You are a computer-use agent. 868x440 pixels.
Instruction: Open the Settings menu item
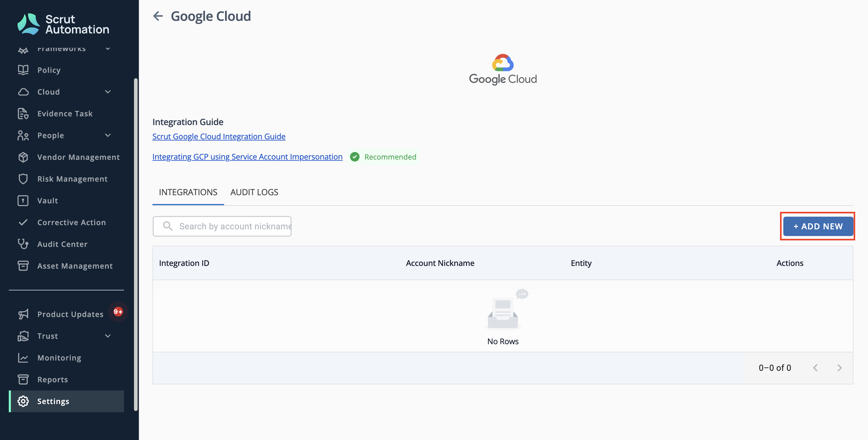[66, 401]
